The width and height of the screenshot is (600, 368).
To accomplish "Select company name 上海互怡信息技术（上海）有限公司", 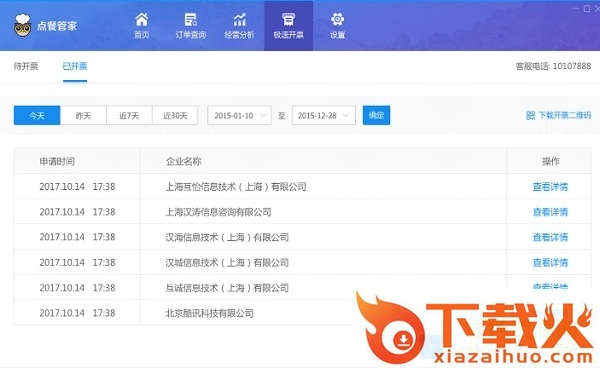I will [236, 187].
